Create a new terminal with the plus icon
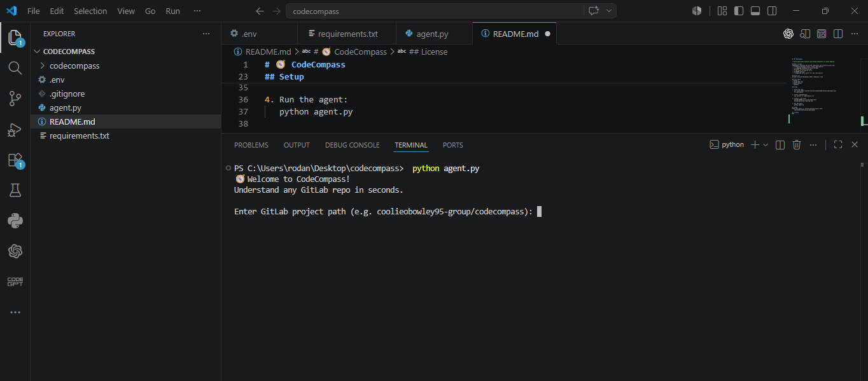 click(755, 145)
